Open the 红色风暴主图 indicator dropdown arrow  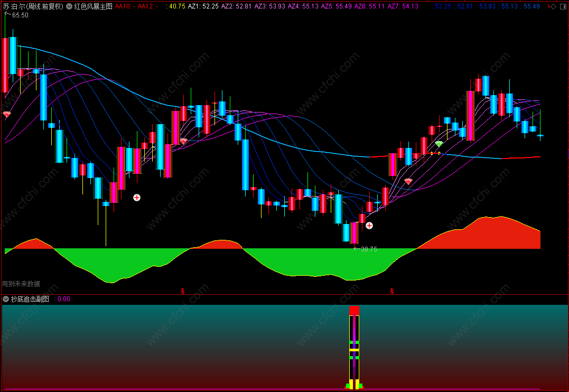coord(69,6)
